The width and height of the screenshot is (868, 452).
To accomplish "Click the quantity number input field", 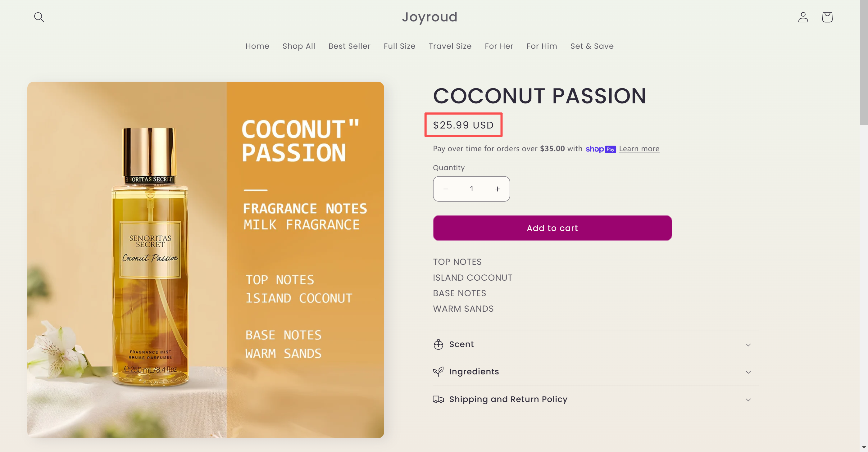I will click(471, 189).
